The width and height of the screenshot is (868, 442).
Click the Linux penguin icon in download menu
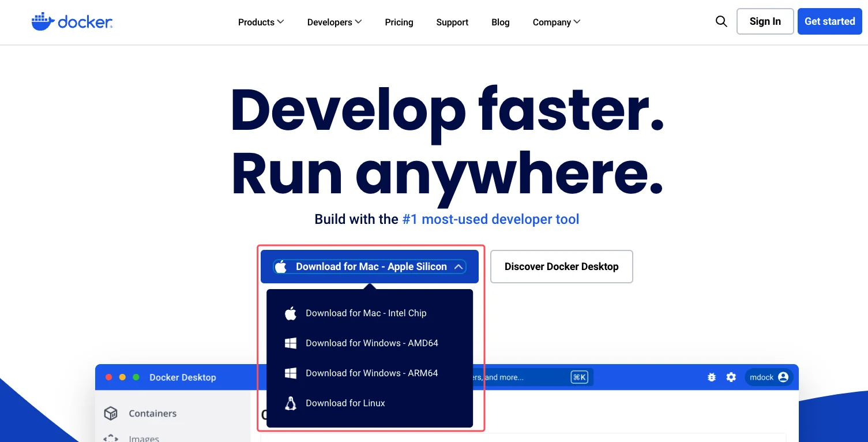point(291,403)
